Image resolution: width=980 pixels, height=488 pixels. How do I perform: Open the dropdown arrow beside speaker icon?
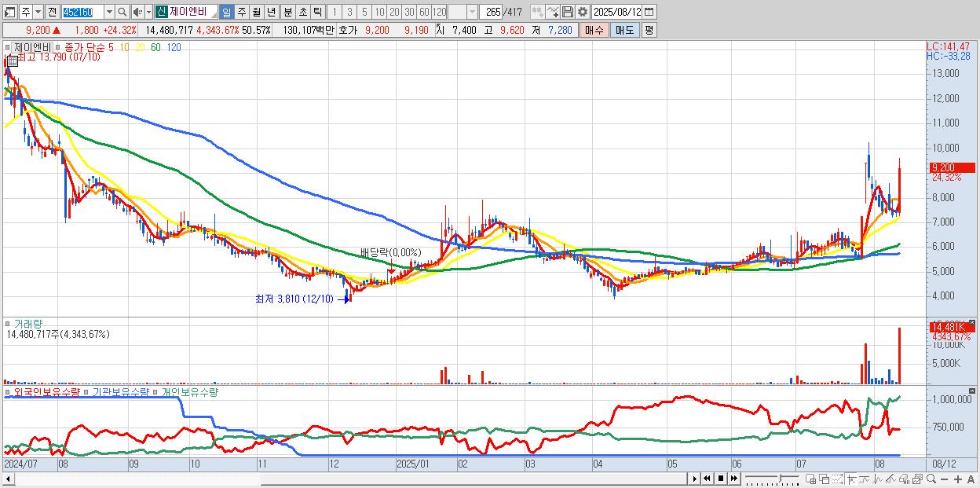148,12
